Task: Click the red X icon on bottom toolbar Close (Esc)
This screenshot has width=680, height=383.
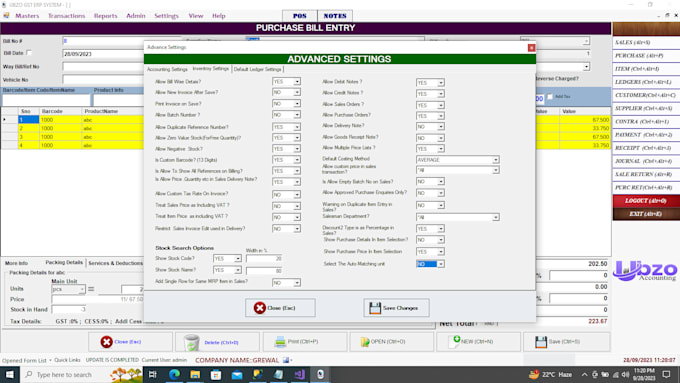Action: (106, 342)
